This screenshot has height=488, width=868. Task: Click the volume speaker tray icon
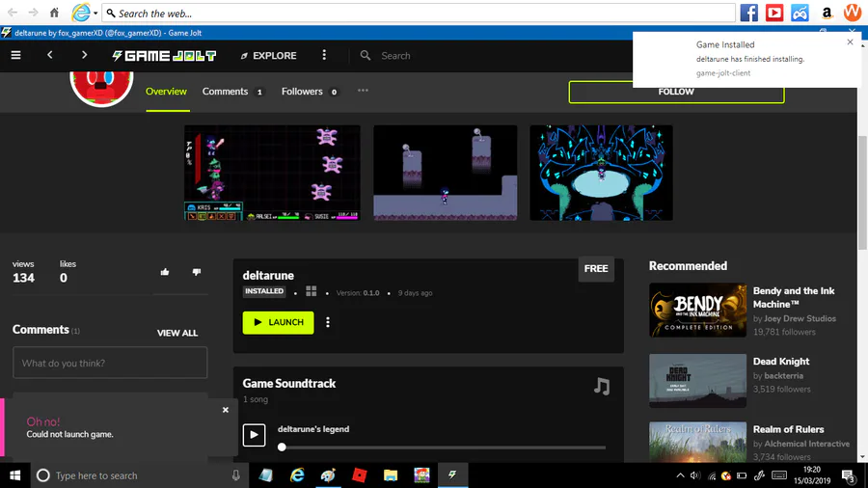[695, 475]
